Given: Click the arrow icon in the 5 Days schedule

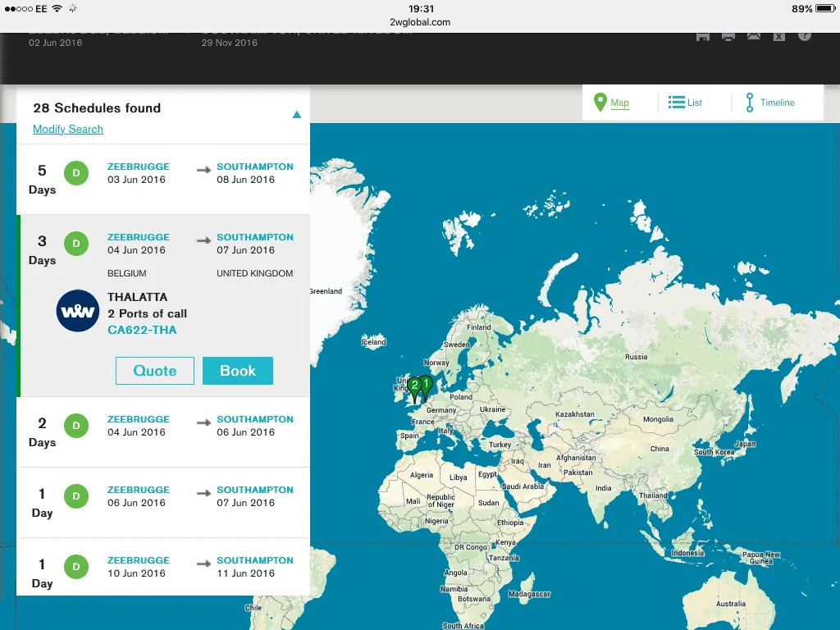Looking at the screenshot, I should pos(203,170).
